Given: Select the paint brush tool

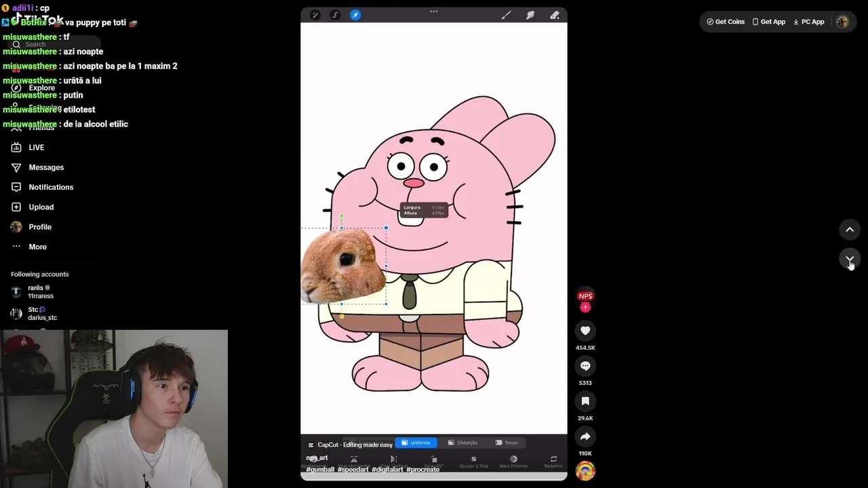Looking at the screenshot, I should tap(506, 15).
